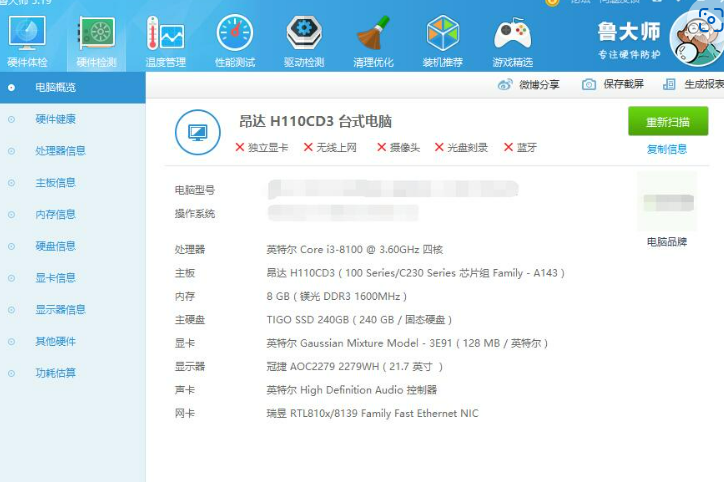Click 清理优化 cleanup broom icon
This screenshot has width=724, height=482.
click(x=373, y=38)
